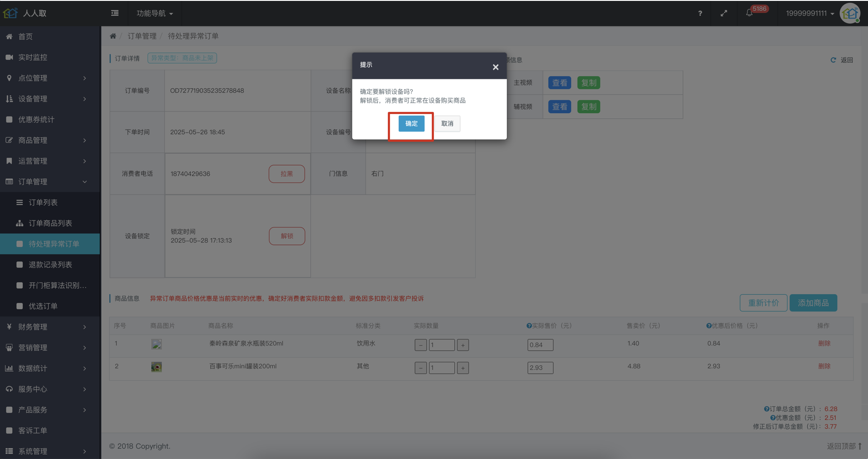The width and height of the screenshot is (868, 459).
Task: Decrease quantity for 秦岭森泉矿泉水瓶装520ml
Action: tap(420, 345)
